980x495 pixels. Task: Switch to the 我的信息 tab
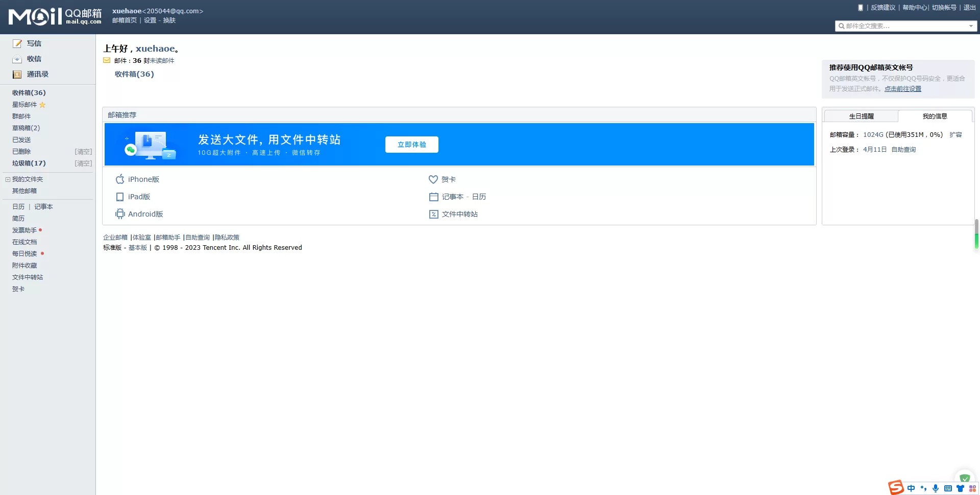pos(935,116)
